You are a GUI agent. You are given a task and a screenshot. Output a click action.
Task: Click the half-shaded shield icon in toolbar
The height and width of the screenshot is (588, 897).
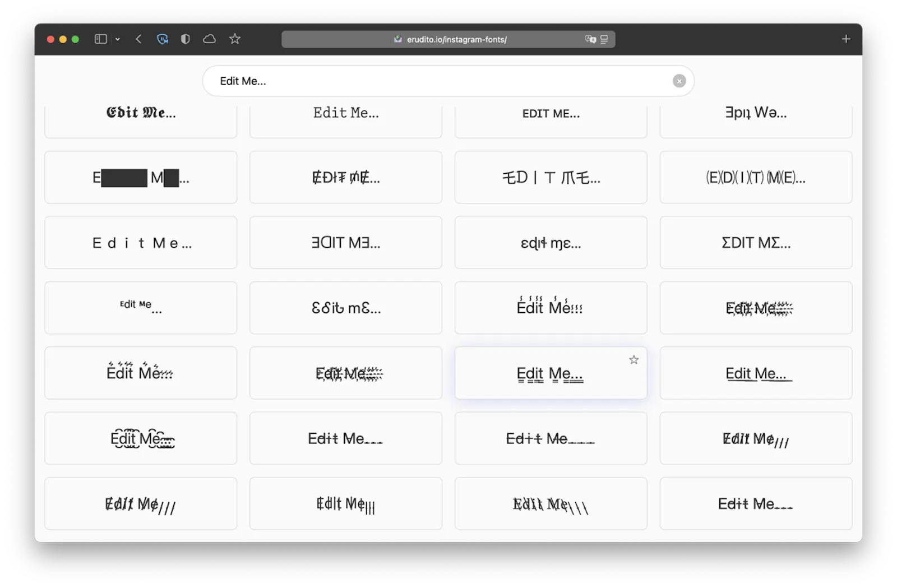tap(186, 39)
